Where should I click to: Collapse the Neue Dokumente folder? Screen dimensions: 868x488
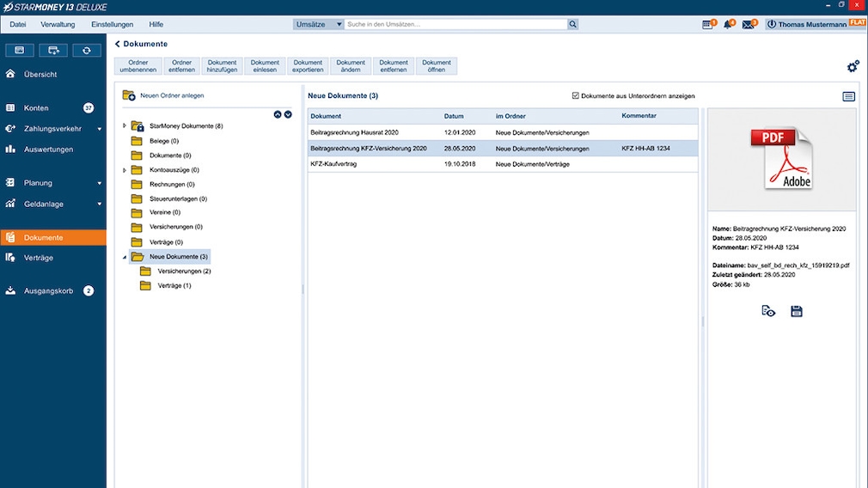coord(125,257)
